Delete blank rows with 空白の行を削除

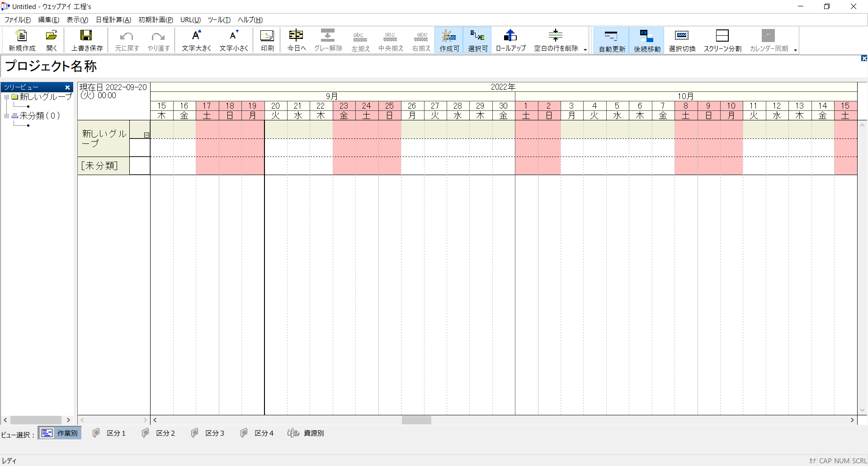coord(556,40)
